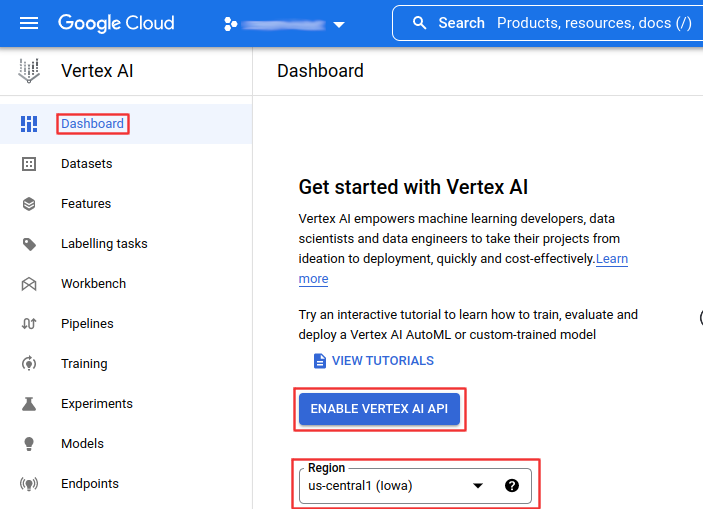Open the Experiments menu item
Image resolution: width=703 pixels, height=509 pixels.
point(97,404)
